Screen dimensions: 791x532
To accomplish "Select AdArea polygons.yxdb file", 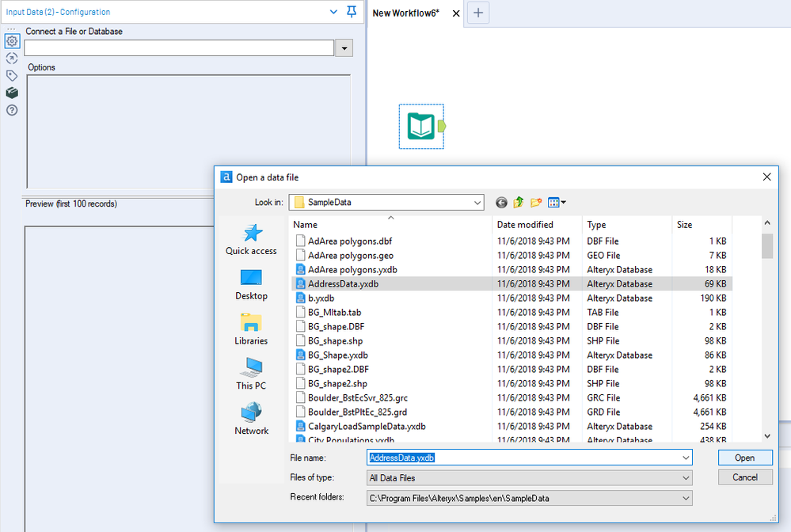I will (x=352, y=270).
